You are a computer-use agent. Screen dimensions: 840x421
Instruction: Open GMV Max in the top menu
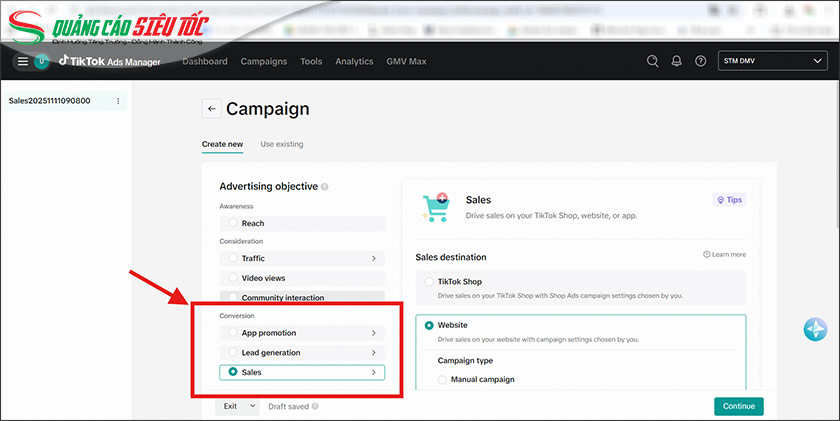(406, 61)
